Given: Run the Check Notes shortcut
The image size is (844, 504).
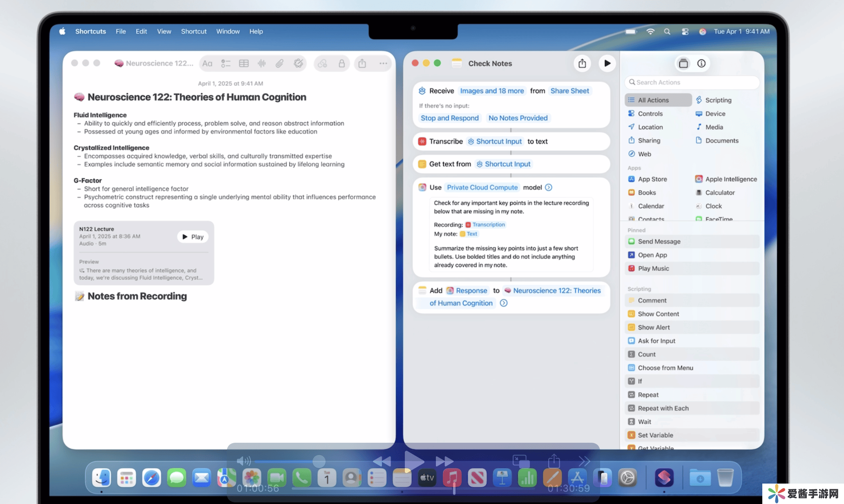Looking at the screenshot, I should pos(607,63).
